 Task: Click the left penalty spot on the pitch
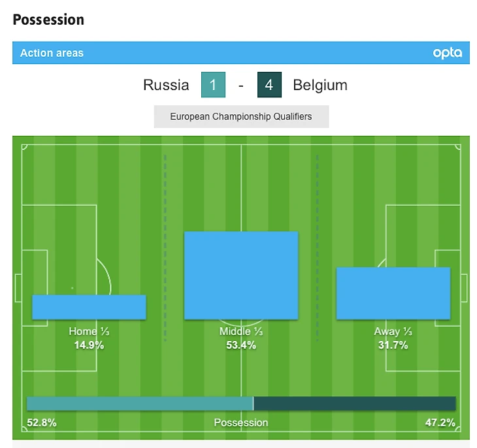pyautogui.click(x=73, y=288)
